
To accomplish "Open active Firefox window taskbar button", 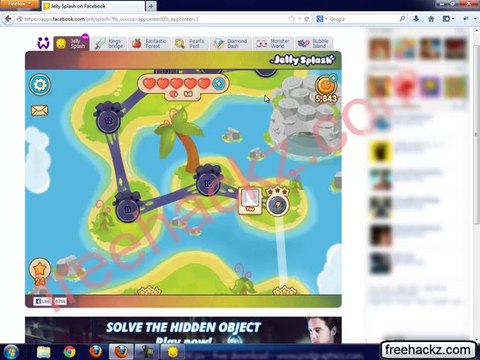I will click(121, 352).
